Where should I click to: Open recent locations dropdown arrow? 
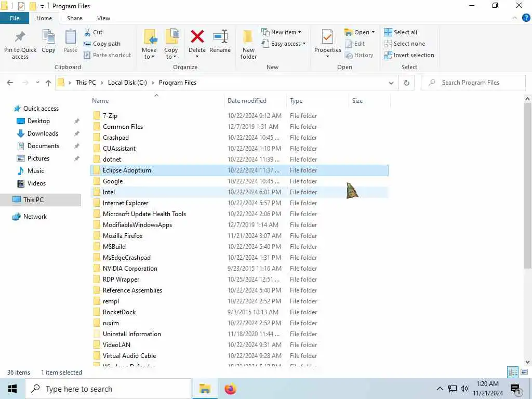pos(37,83)
